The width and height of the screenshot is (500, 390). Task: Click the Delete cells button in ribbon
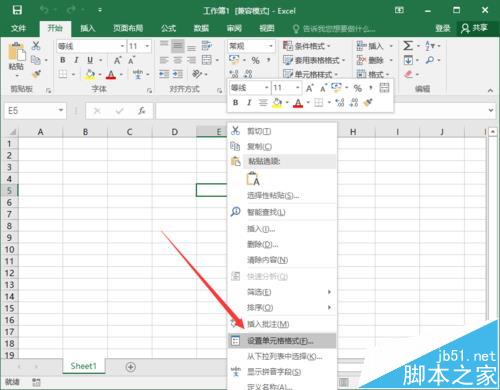(374, 60)
